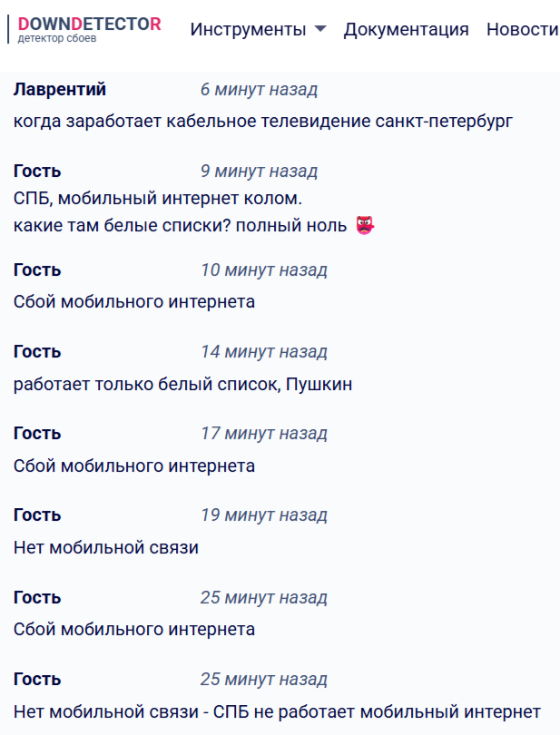The width and height of the screenshot is (560, 735).
Task: Click the Гость author above Пушкин comment
Action: click(37, 352)
